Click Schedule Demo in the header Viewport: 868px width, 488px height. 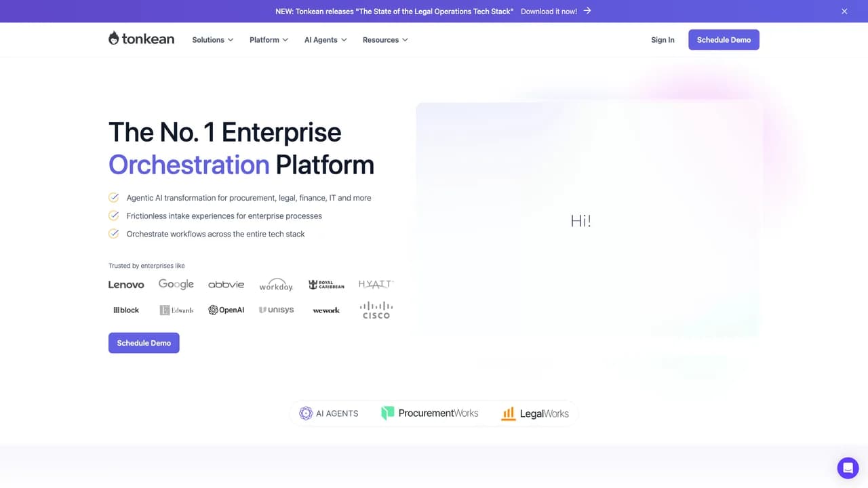pos(724,40)
